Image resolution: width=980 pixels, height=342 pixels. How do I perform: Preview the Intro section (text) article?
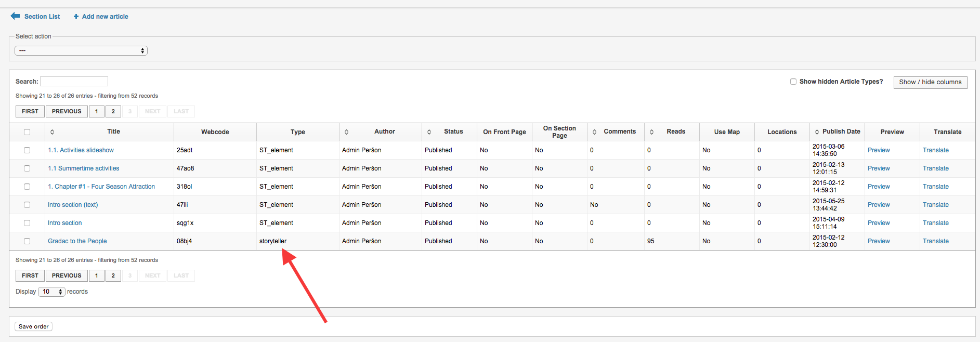click(x=879, y=205)
